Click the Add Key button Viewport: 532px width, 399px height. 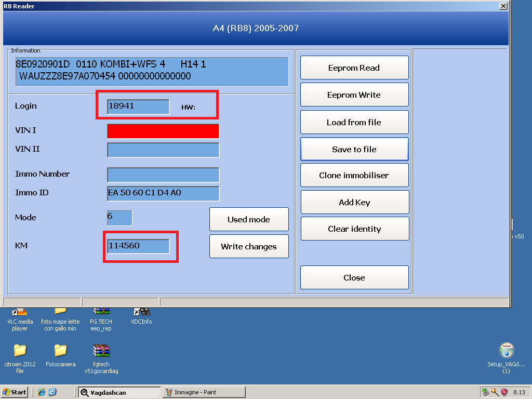click(354, 203)
